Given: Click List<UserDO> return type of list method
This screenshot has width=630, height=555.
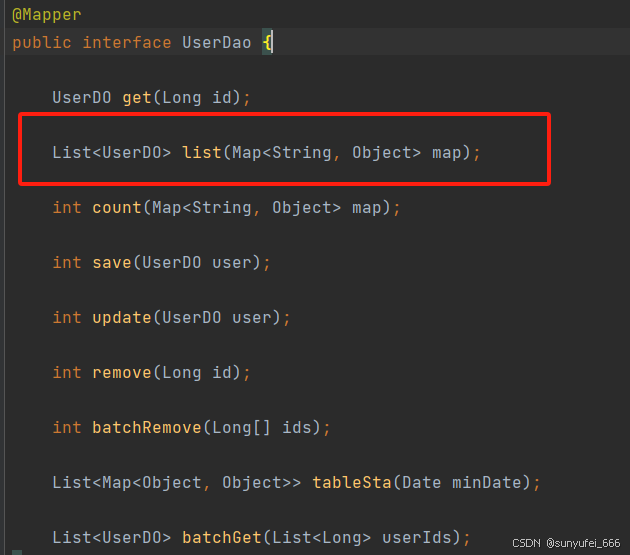Looking at the screenshot, I should 112,153.
